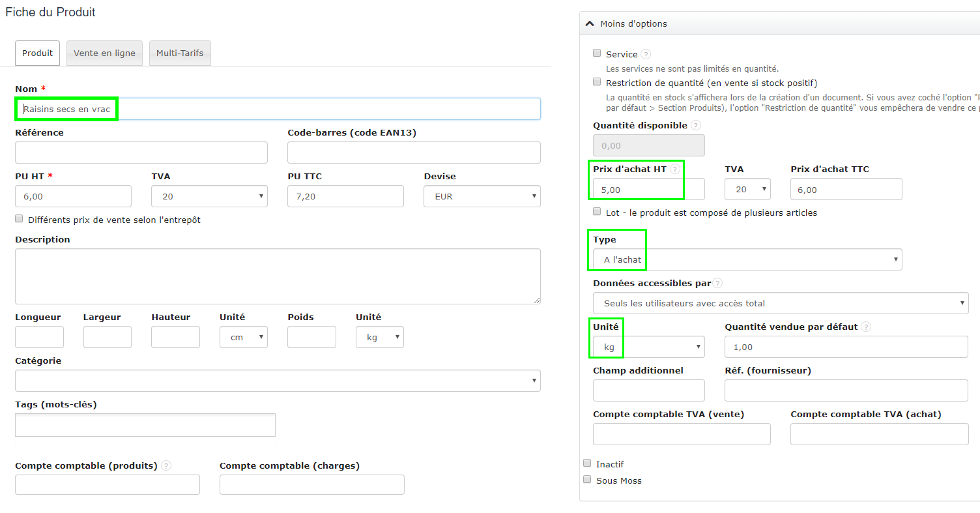Click the Description text area
The image size is (980, 513).
click(278, 276)
